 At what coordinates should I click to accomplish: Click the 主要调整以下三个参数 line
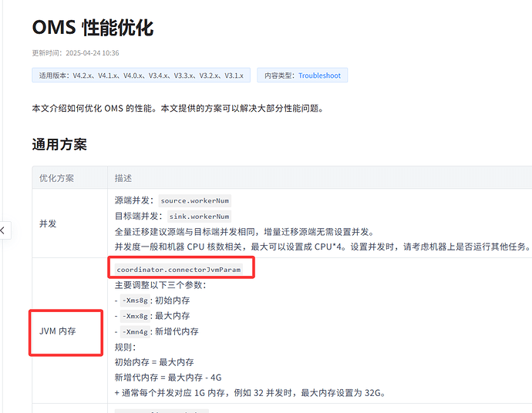160,285
